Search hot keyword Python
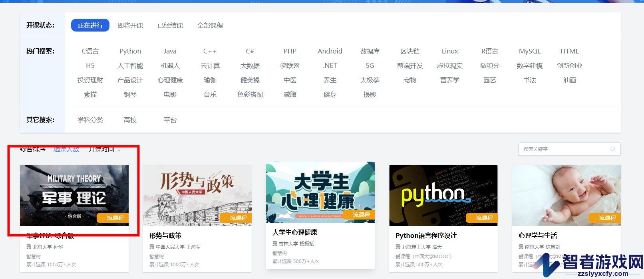 [130, 51]
